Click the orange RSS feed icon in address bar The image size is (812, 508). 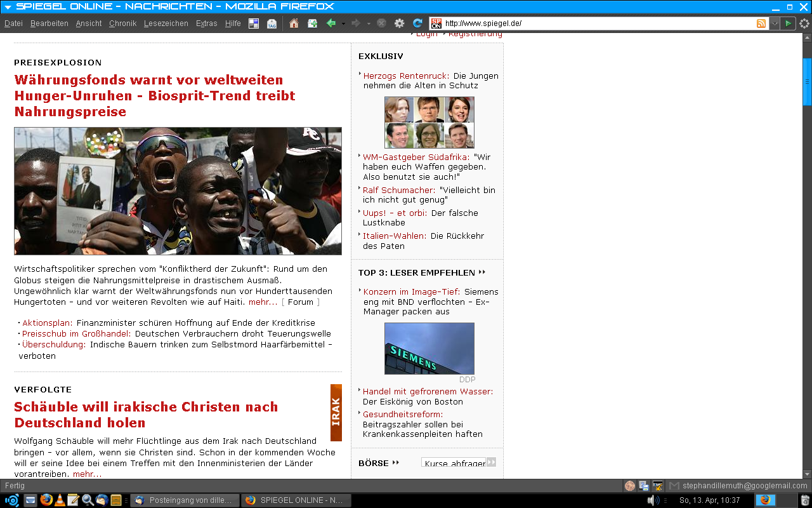point(761,23)
